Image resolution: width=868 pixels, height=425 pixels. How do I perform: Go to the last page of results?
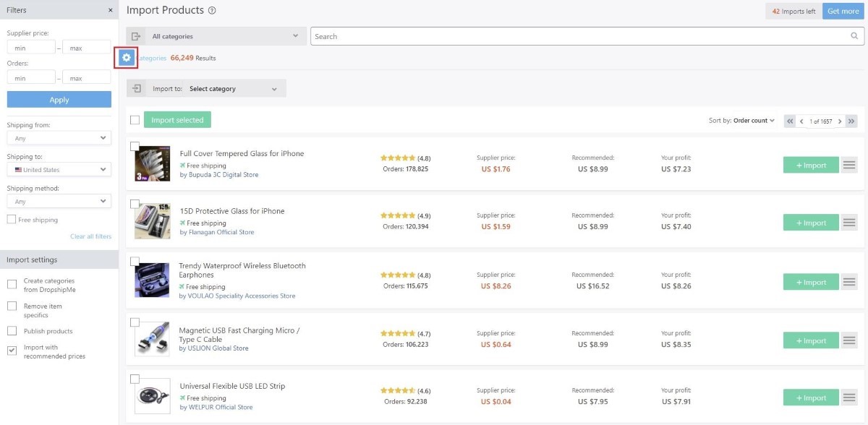point(851,121)
